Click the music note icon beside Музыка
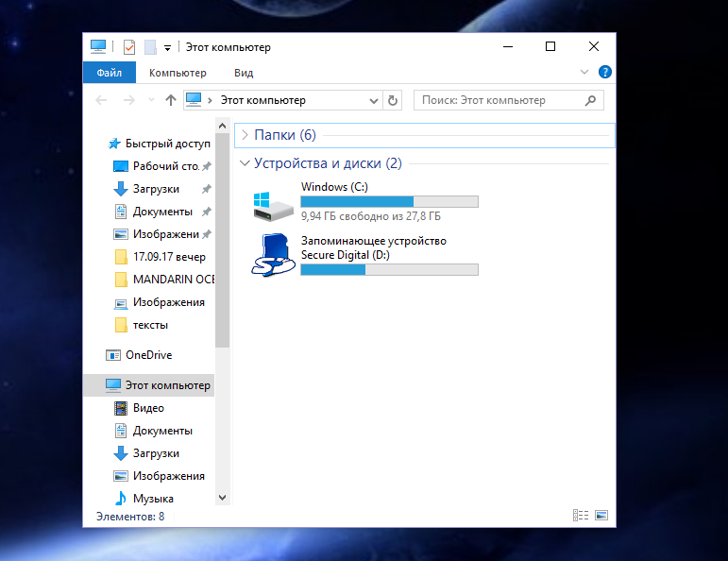This screenshot has width=728, height=561. click(x=121, y=499)
